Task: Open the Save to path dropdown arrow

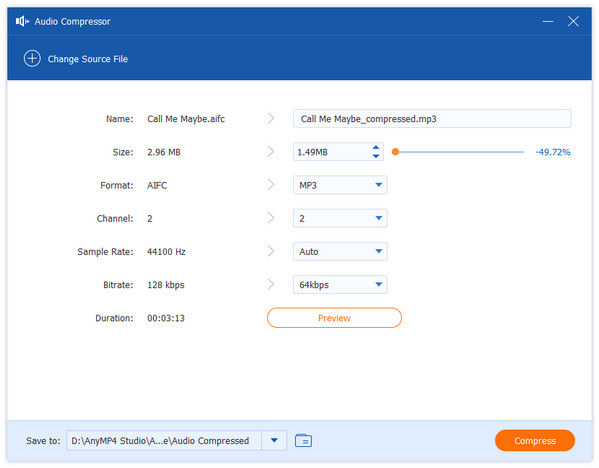Action: (x=274, y=440)
